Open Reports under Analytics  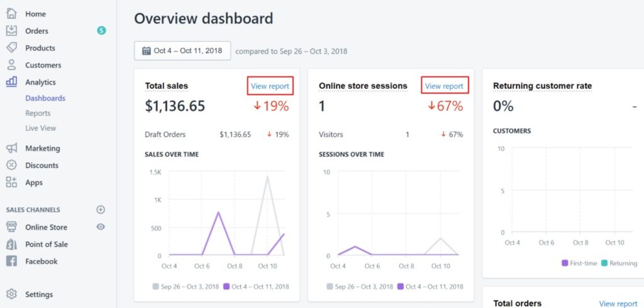[38, 113]
